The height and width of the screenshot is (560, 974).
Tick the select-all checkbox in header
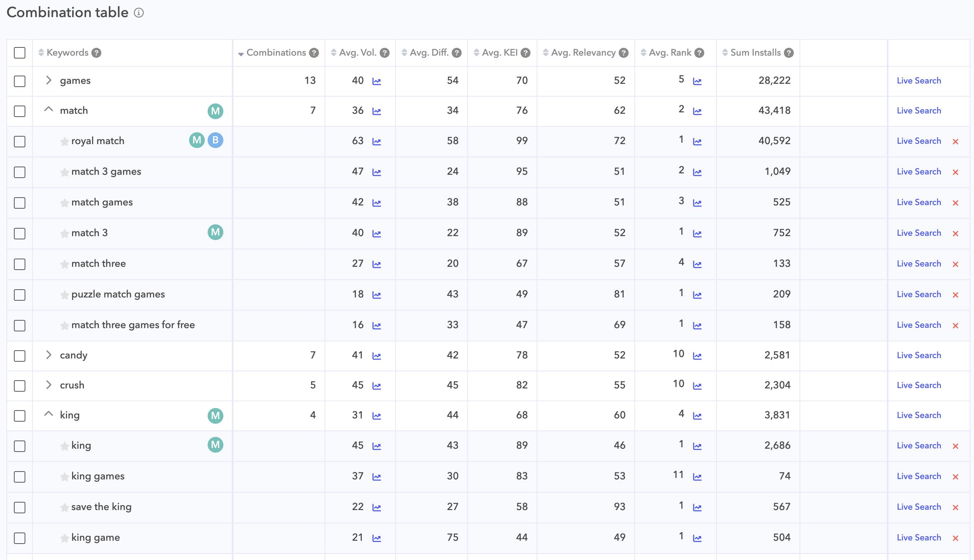click(x=20, y=53)
